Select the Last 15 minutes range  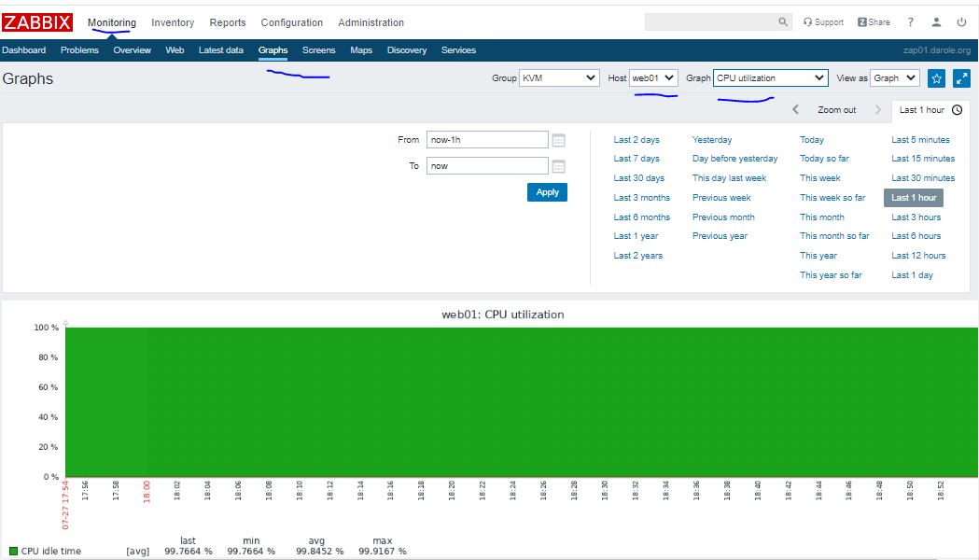923,159
